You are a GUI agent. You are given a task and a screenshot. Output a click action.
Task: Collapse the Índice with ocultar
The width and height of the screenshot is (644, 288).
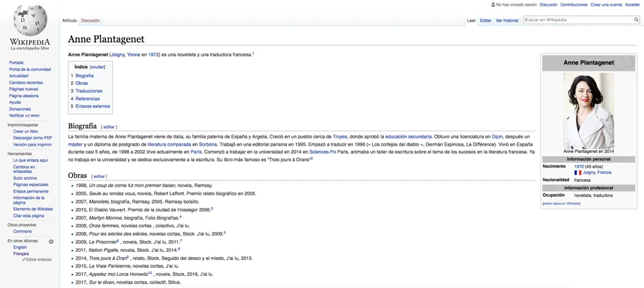(x=98, y=66)
